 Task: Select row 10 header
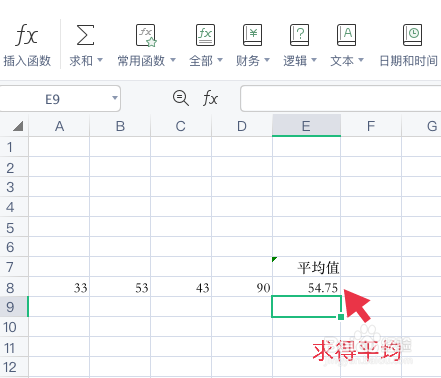[14, 327]
